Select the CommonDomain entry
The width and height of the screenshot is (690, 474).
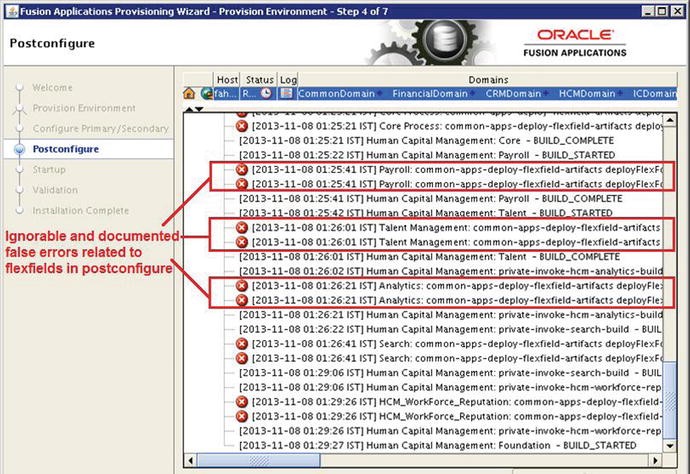click(x=336, y=93)
